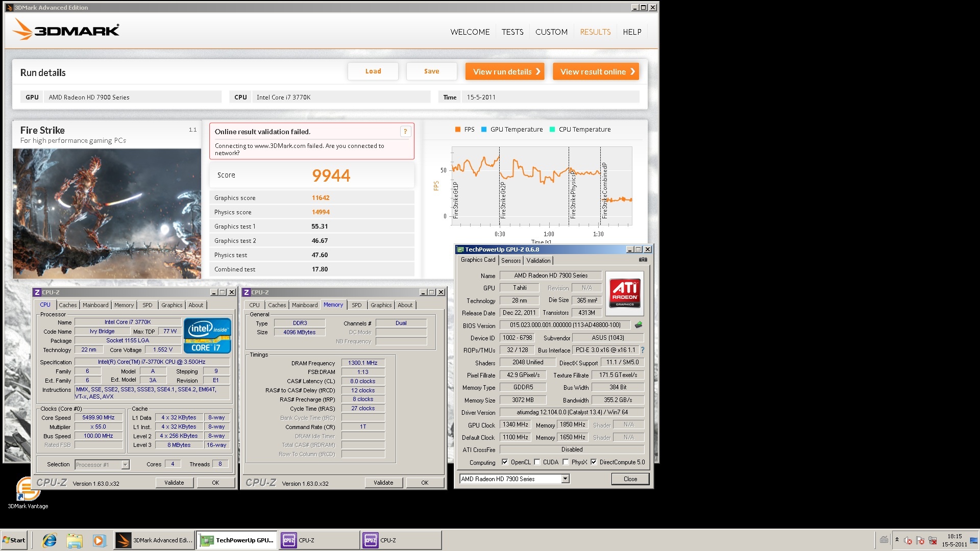Click the ATI Radeon logo image
Screen dimensions: 980x551
pos(625,293)
